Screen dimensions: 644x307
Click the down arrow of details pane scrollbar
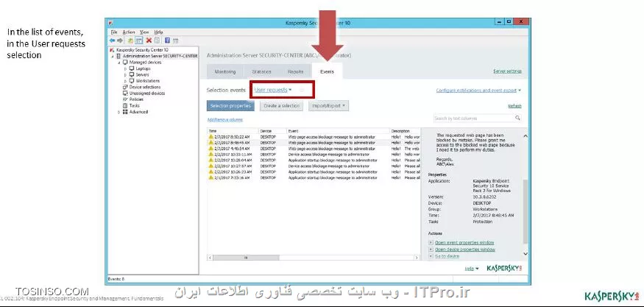tap(525, 253)
